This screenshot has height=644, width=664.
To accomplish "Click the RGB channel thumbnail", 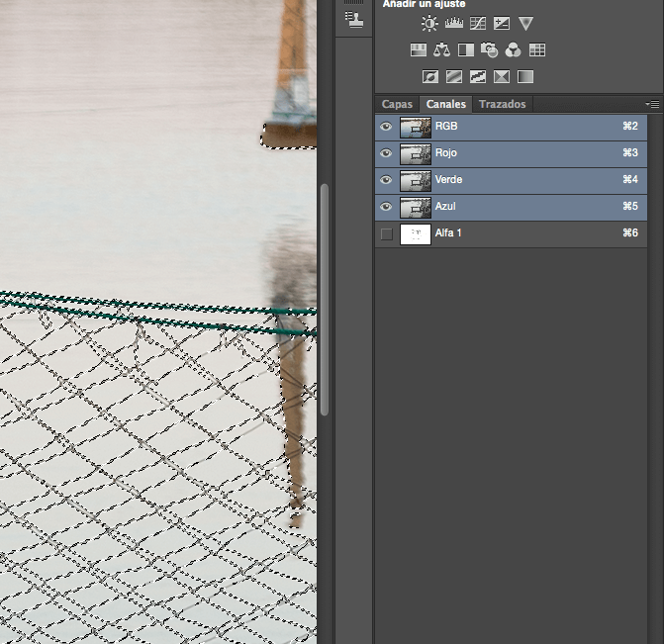I will click(x=416, y=128).
